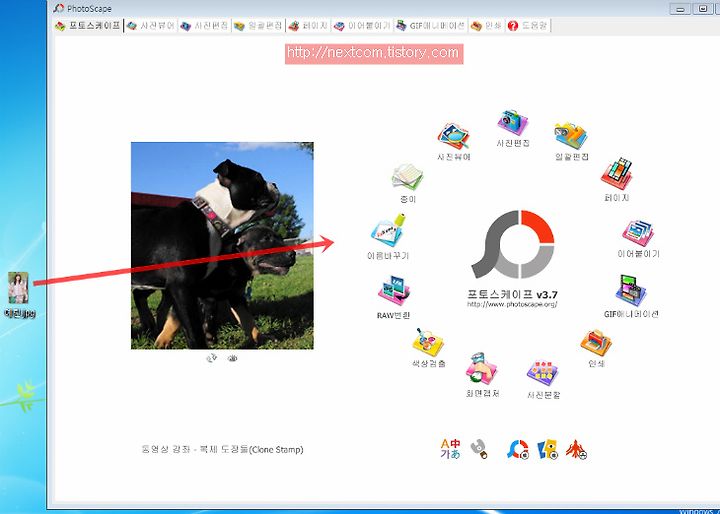Click the large PhotoScape center logo
The image size is (720, 514).
(x=513, y=244)
